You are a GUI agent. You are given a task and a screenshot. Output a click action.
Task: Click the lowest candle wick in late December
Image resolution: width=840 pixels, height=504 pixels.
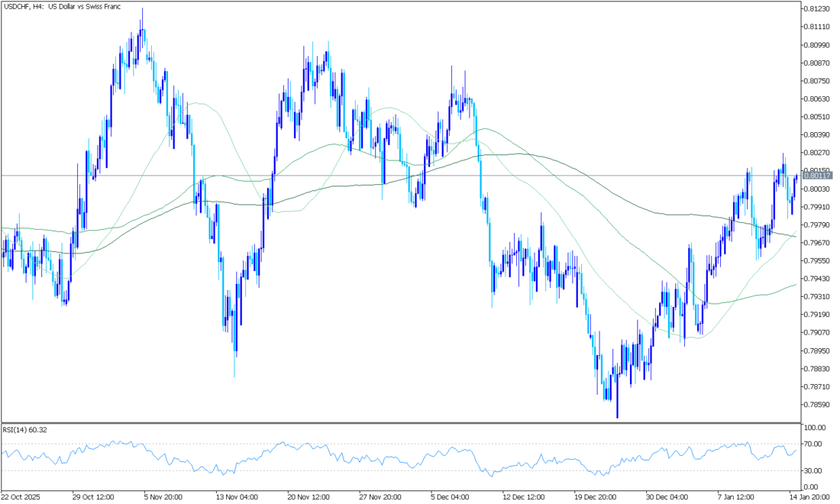click(617, 417)
